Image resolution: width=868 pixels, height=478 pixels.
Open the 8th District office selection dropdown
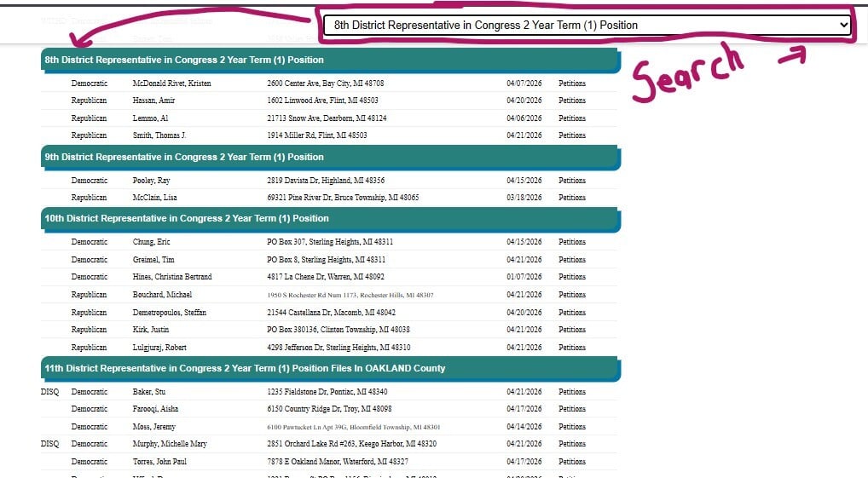point(587,25)
